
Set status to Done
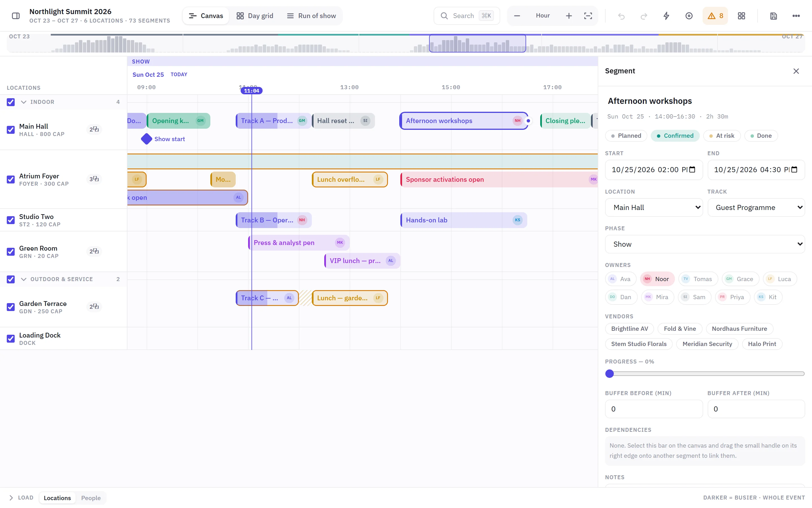761,136
